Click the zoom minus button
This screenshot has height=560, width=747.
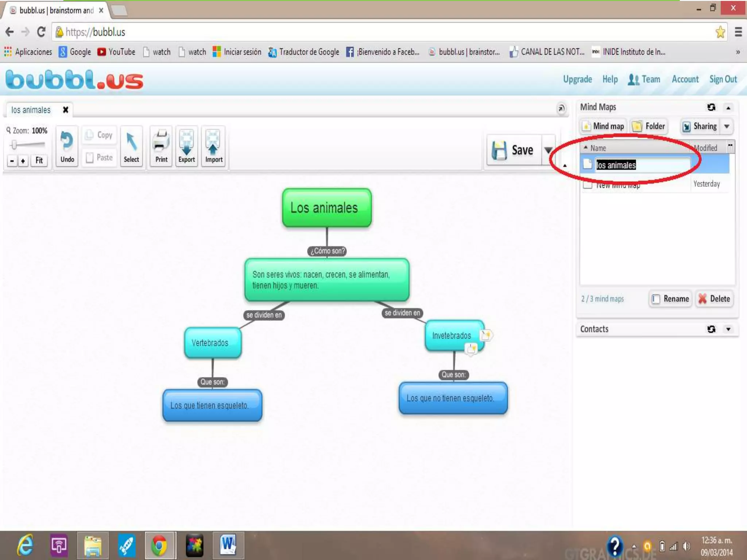tap(12, 161)
